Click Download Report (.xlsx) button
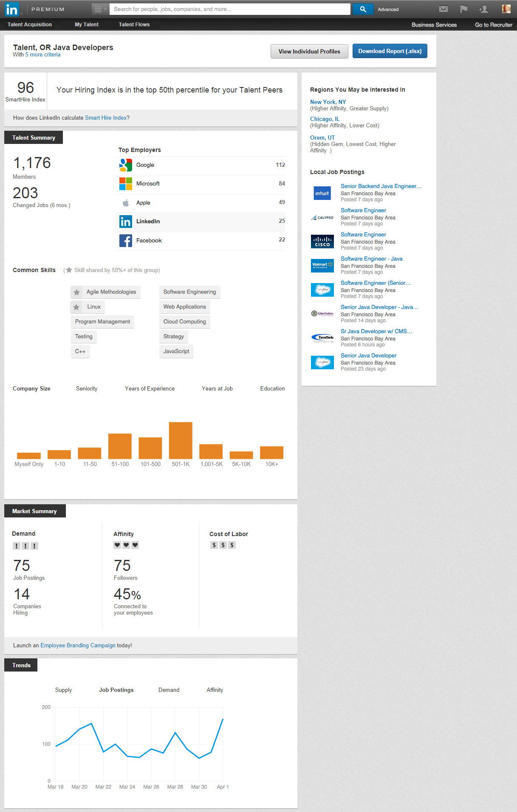The image size is (517, 812). pyautogui.click(x=390, y=51)
